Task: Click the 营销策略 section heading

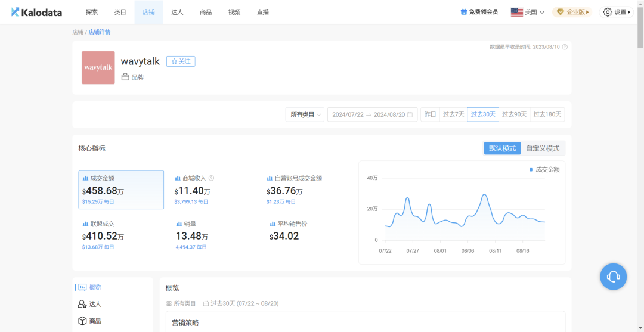Action: 185,323
